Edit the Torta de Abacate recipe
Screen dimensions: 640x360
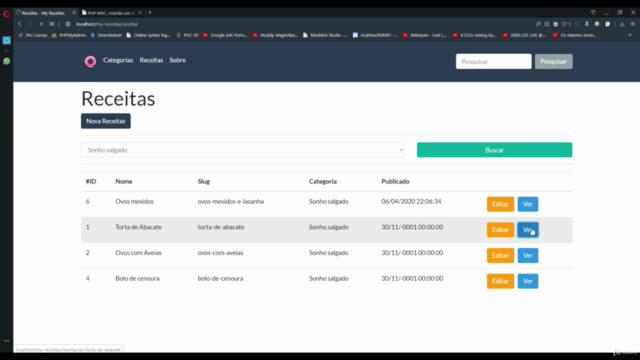click(x=500, y=230)
